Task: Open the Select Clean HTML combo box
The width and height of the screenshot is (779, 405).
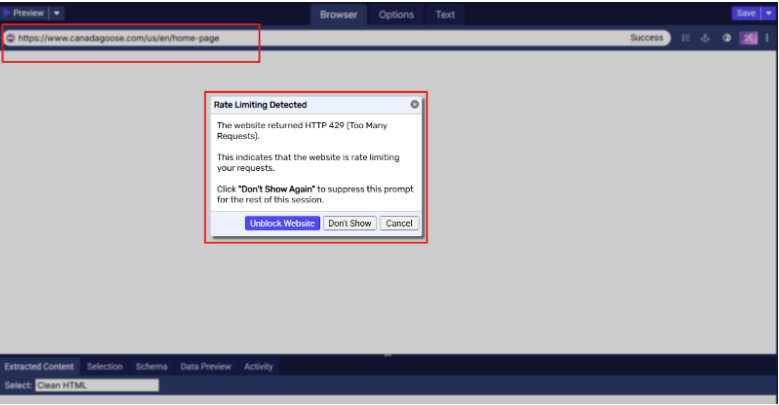Action: click(96, 385)
